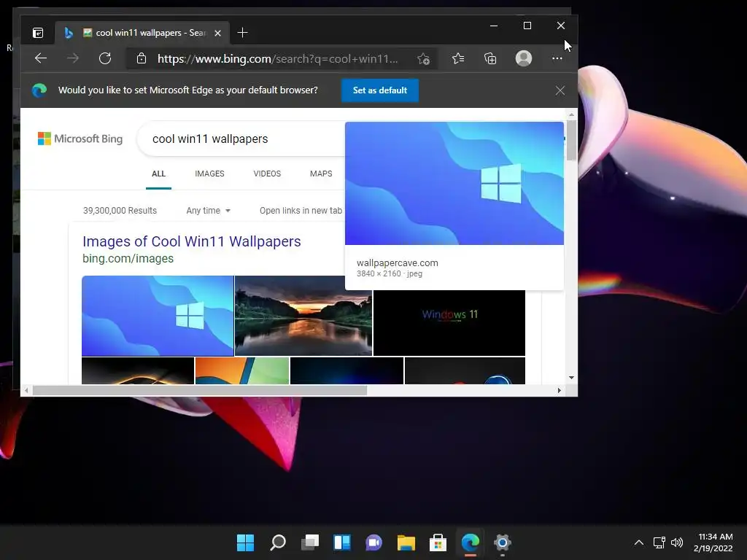Screen dimensions: 747x560
Task: Click the Microsoft Edge taskbar icon
Action: pyautogui.click(x=471, y=542)
